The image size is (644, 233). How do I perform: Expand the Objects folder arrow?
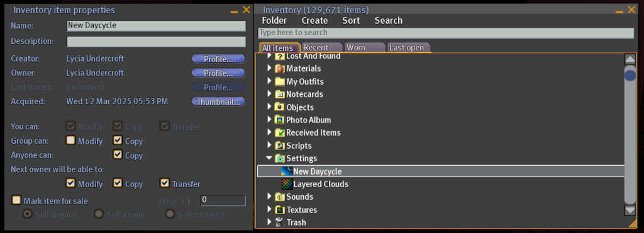[269, 107]
